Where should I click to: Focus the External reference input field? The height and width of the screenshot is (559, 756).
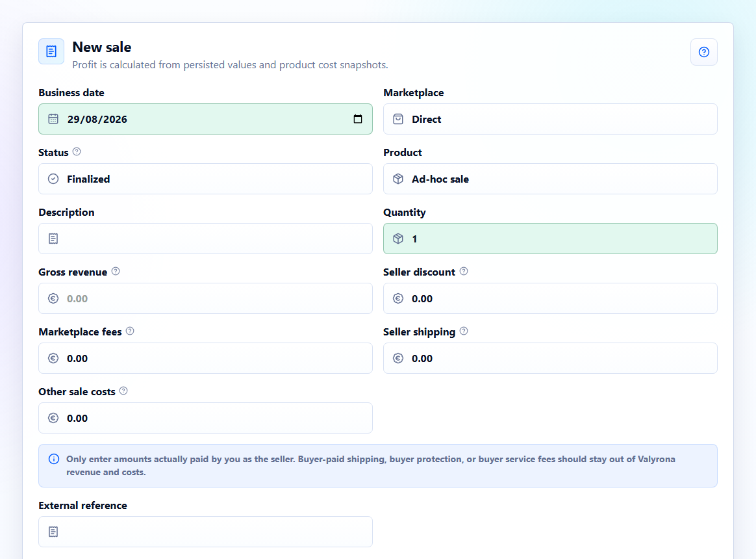point(205,532)
